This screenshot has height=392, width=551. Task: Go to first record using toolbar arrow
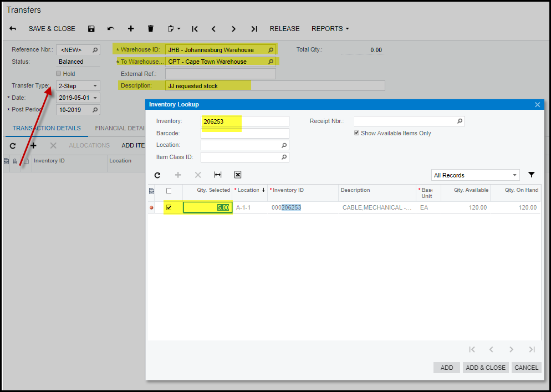(195, 29)
